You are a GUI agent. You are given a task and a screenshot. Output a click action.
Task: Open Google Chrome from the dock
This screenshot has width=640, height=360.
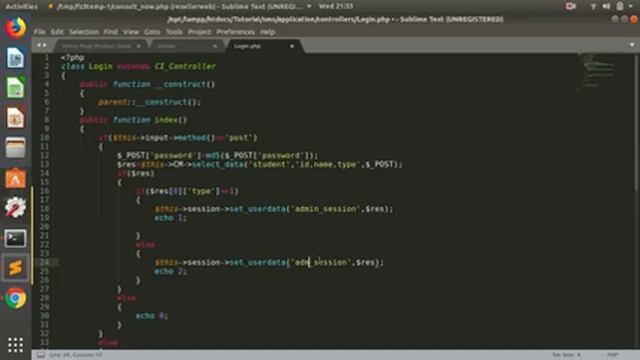16,298
